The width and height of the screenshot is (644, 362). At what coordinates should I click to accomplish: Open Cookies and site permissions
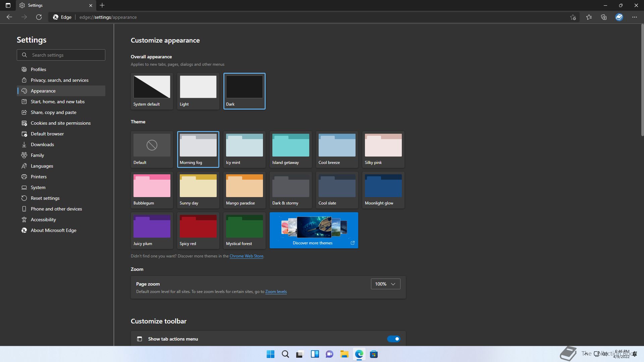tap(61, 123)
